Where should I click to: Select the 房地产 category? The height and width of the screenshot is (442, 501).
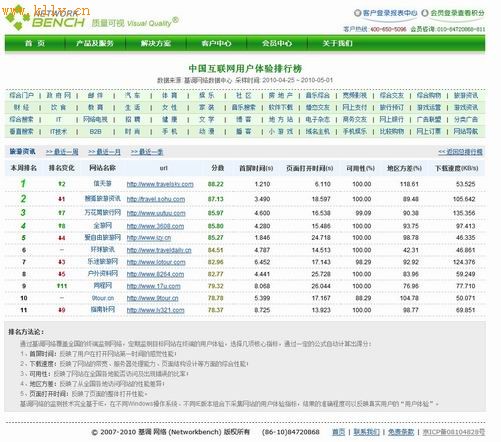281,96
